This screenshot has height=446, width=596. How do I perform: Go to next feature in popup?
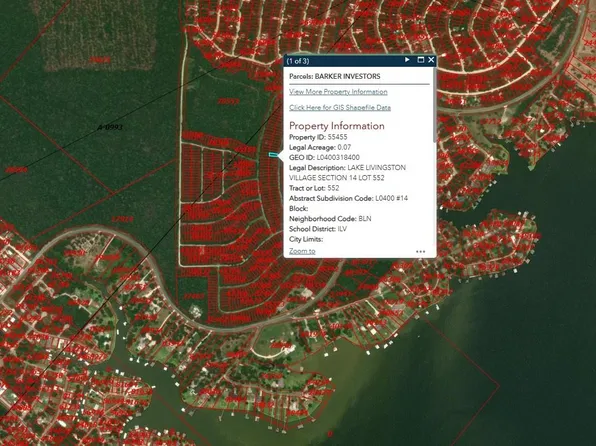407,60
